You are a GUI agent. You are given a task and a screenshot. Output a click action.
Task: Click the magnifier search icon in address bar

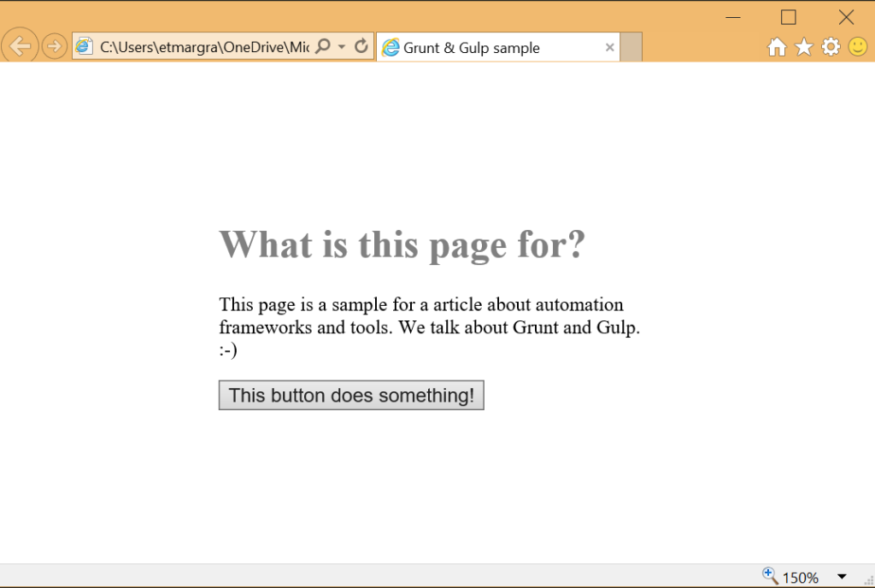(323, 47)
